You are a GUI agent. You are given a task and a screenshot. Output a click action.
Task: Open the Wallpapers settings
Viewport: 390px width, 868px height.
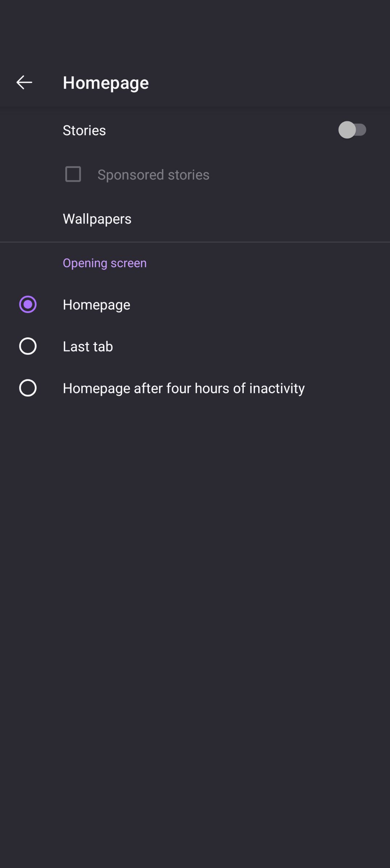pyautogui.click(x=97, y=219)
